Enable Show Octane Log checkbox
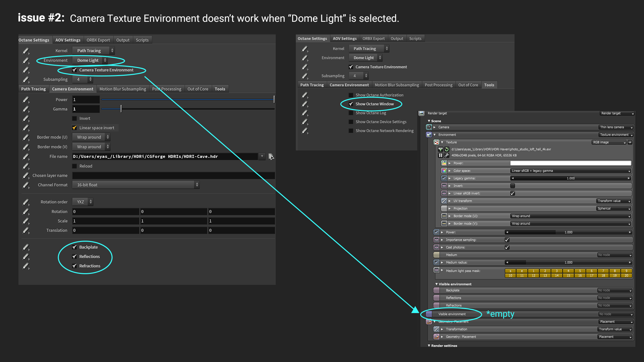 351,113
